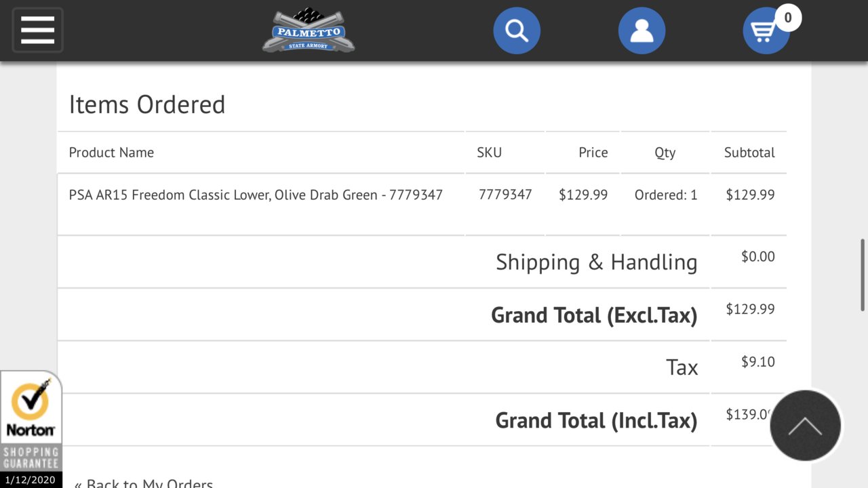
Task: Click the Subtotal column header
Action: 749,152
